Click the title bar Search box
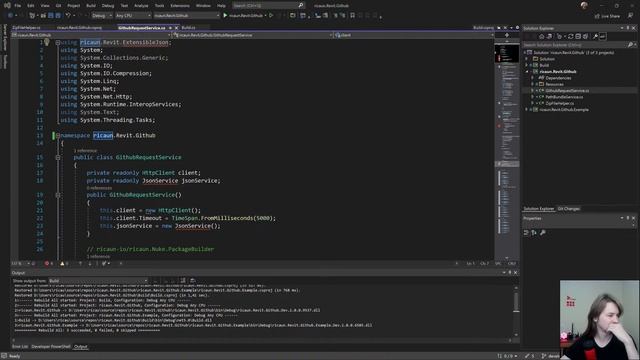The image size is (640, 360). point(268,5)
